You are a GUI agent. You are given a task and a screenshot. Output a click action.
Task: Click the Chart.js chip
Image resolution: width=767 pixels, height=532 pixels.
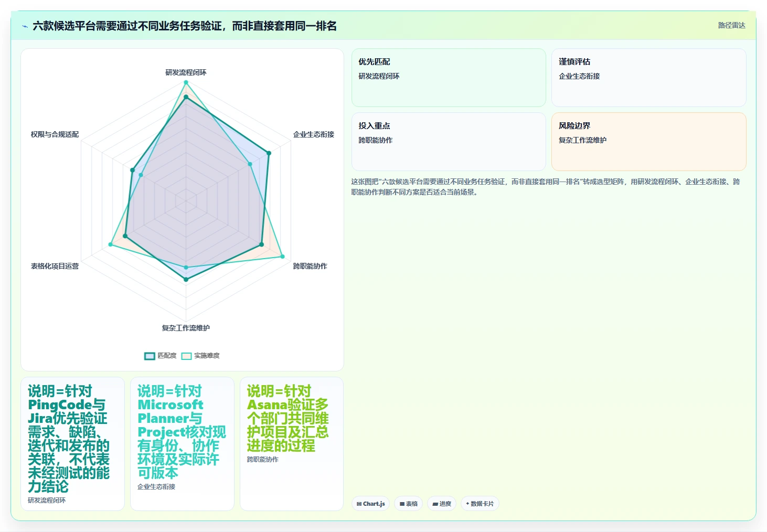tap(370, 504)
